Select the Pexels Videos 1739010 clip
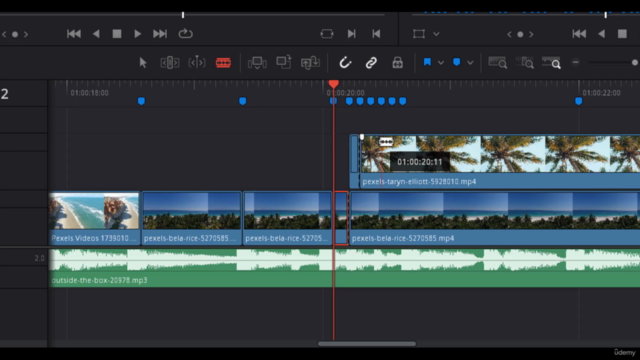Screen dimensions: 640x360 tap(94, 218)
